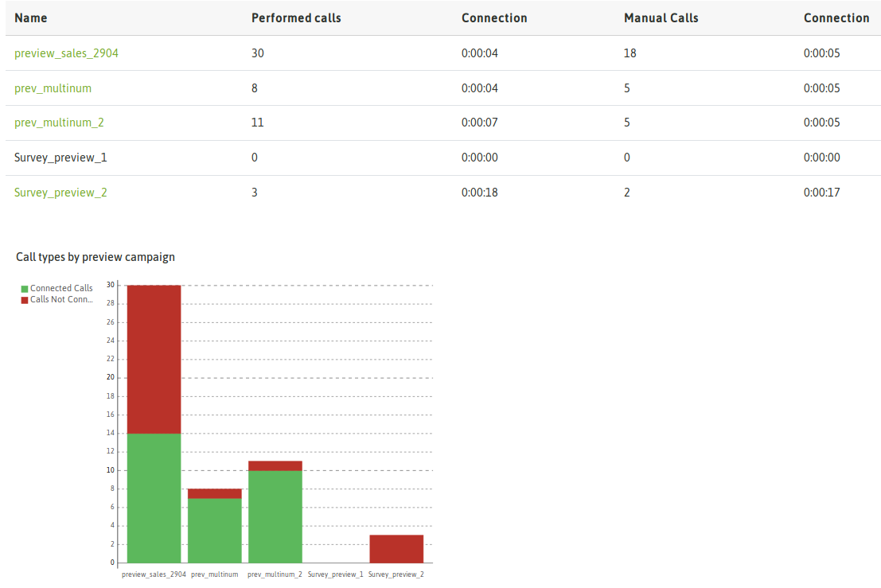Click red segment of preview_sales_2904 bar
The image size is (881, 588).
(154, 358)
